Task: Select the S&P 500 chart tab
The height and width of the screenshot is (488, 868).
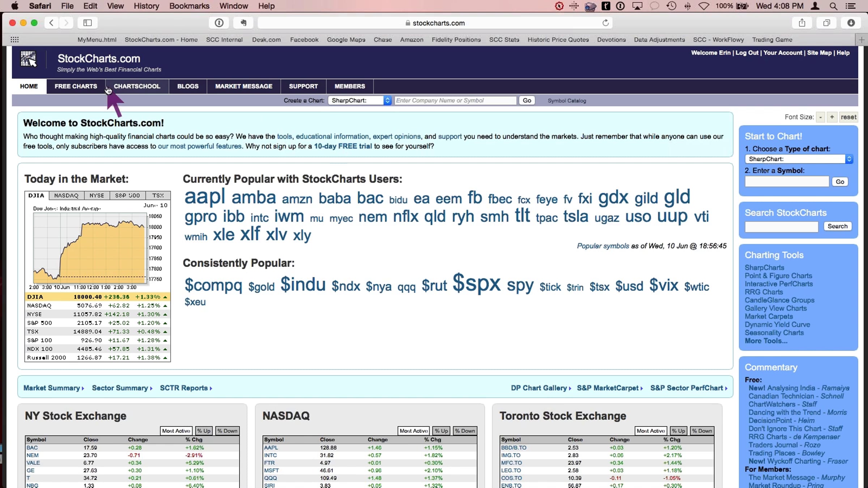Action: click(x=127, y=196)
